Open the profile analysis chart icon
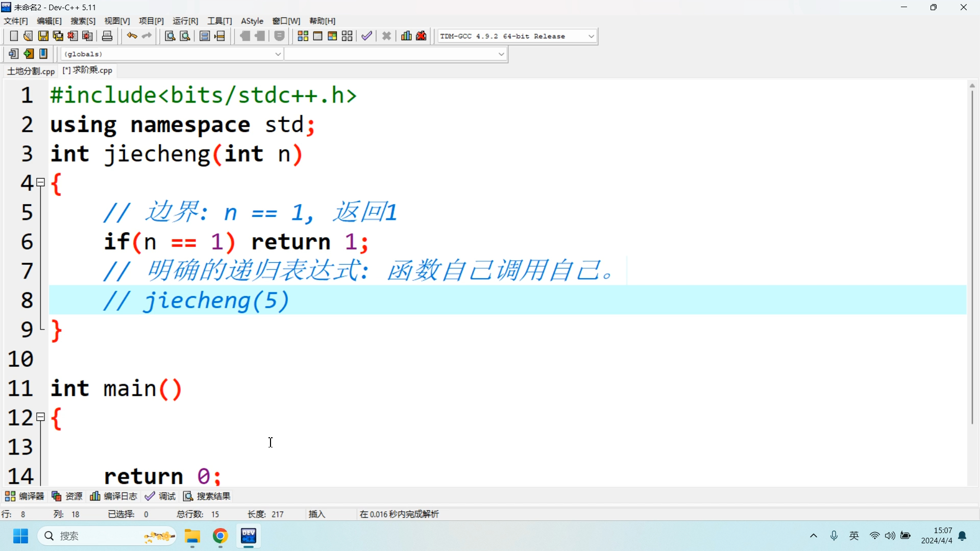 pos(406,36)
